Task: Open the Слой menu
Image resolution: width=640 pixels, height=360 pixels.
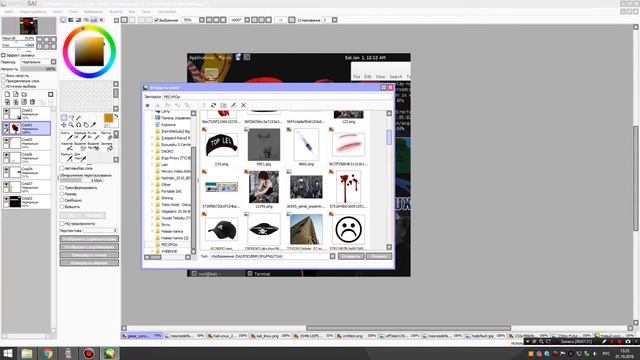Action: point(73,12)
